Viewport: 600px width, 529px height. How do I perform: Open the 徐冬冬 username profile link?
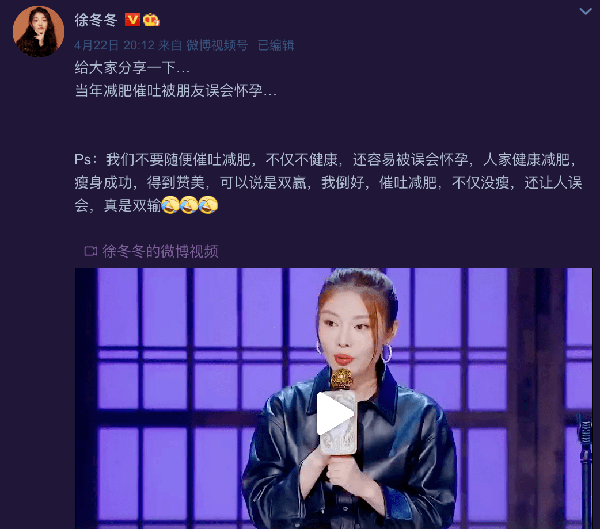coord(96,20)
